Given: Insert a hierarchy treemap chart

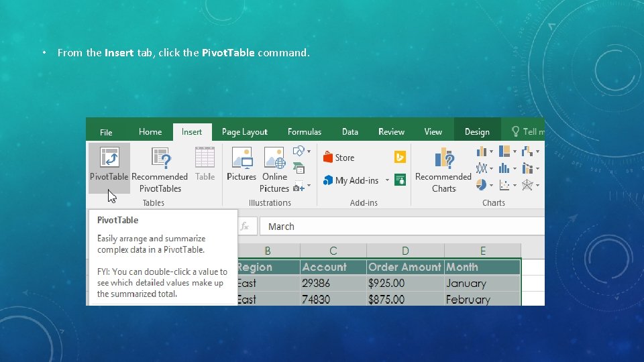Looking at the screenshot, I should pyautogui.click(x=504, y=152).
